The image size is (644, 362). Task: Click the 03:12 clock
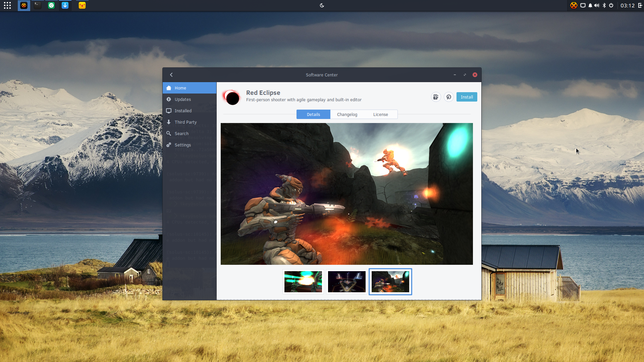pos(628,5)
